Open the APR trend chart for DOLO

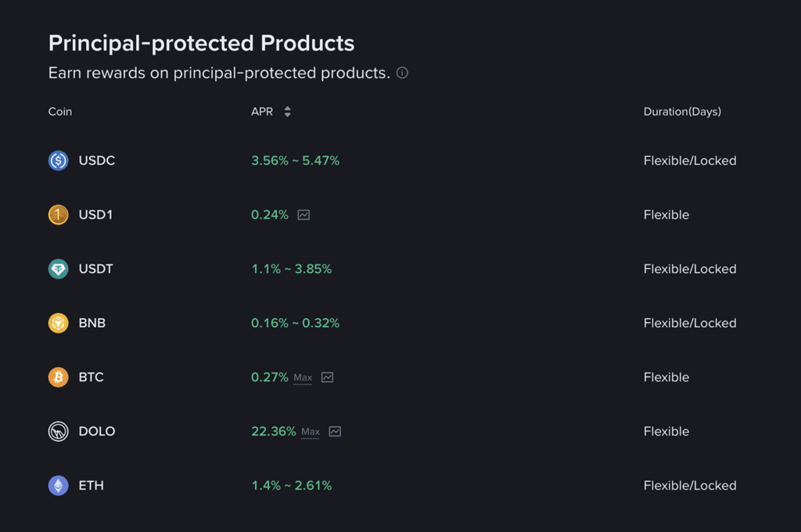point(334,431)
